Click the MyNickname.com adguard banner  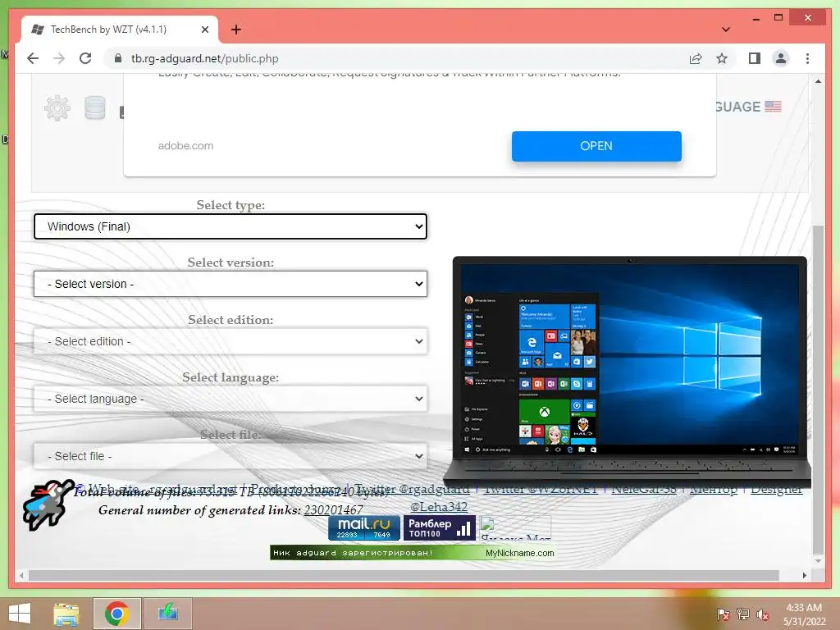[x=412, y=553]
